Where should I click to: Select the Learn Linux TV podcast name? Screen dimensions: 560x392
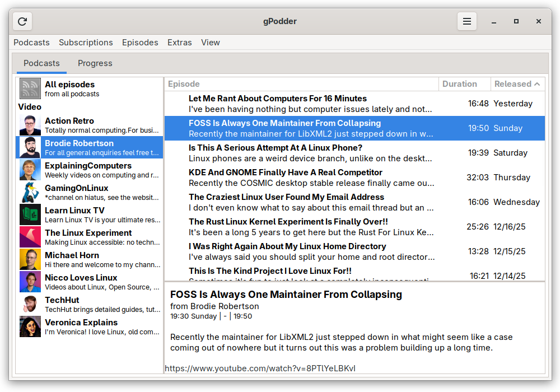74,211
